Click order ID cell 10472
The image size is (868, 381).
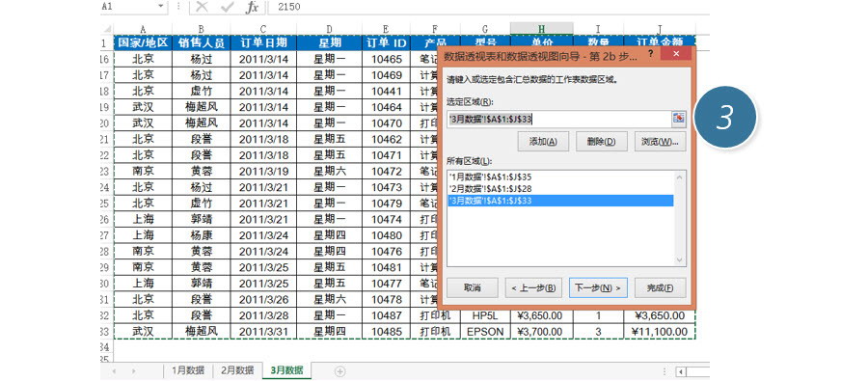pyautogui.click(x=386, y=171)
